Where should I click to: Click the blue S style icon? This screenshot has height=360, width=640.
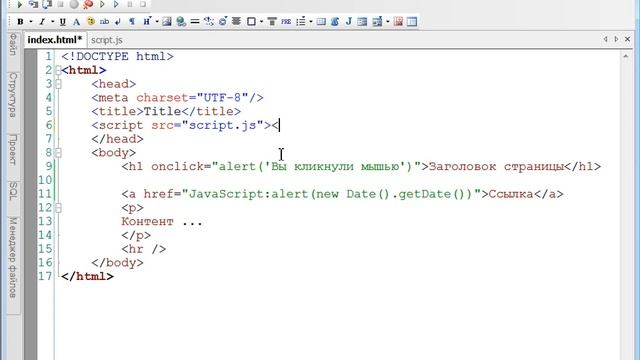335,22
